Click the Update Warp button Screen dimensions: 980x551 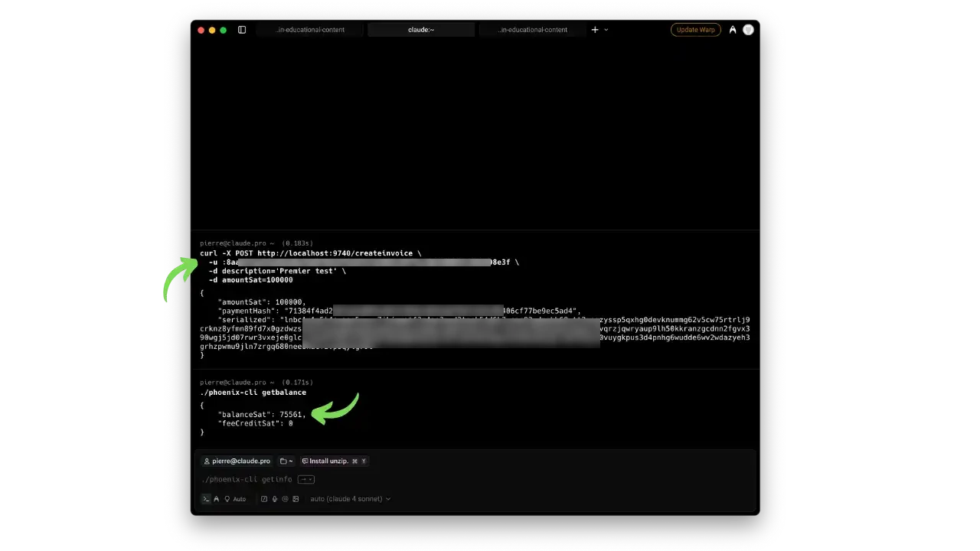(x=696, y=29)
